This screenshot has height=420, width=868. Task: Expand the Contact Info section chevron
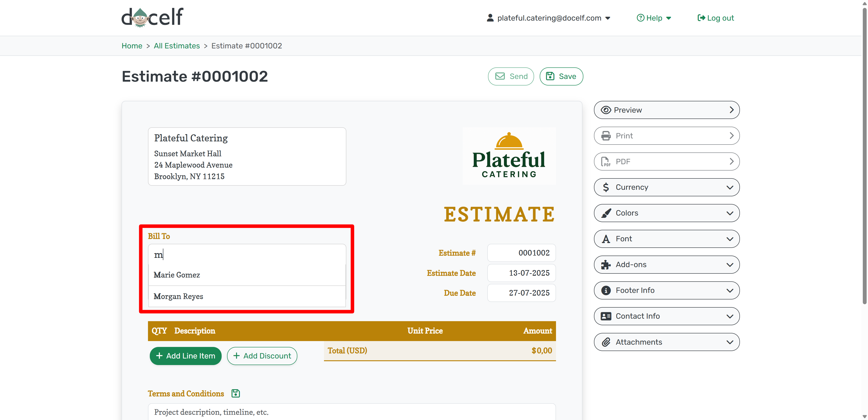click(x=730, y=316)
